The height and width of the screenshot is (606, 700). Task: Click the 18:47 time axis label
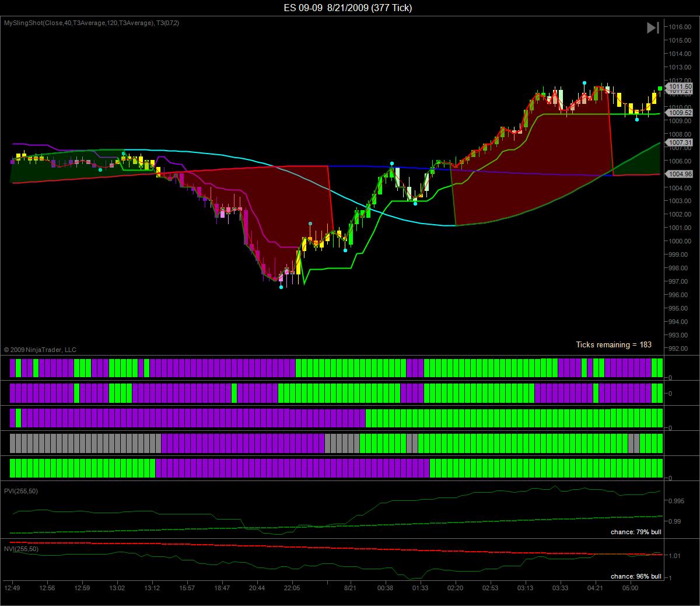click(222, 588)
